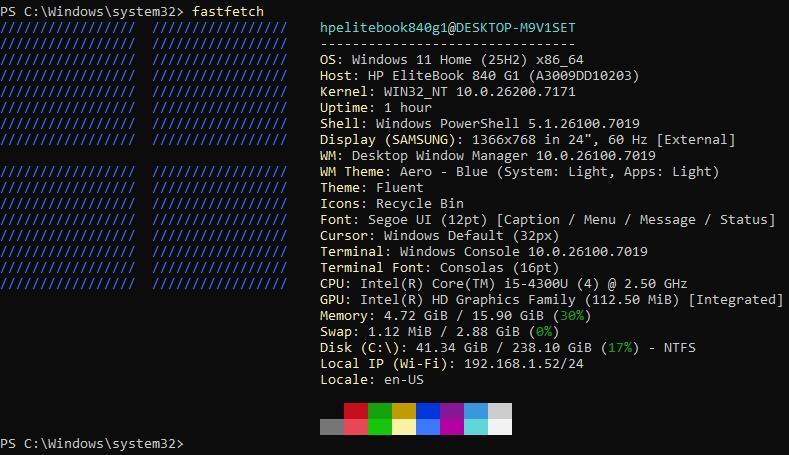Click the white palette swatch
The width and height of the screenshot is (789, 455).
(x=500, y=427)
